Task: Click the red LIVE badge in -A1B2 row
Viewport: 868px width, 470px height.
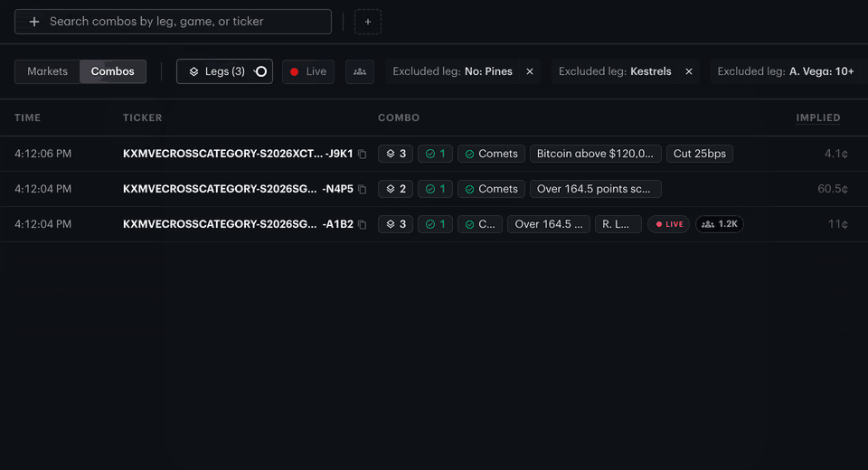Action: pyautogui.click(x=669, y=223)
